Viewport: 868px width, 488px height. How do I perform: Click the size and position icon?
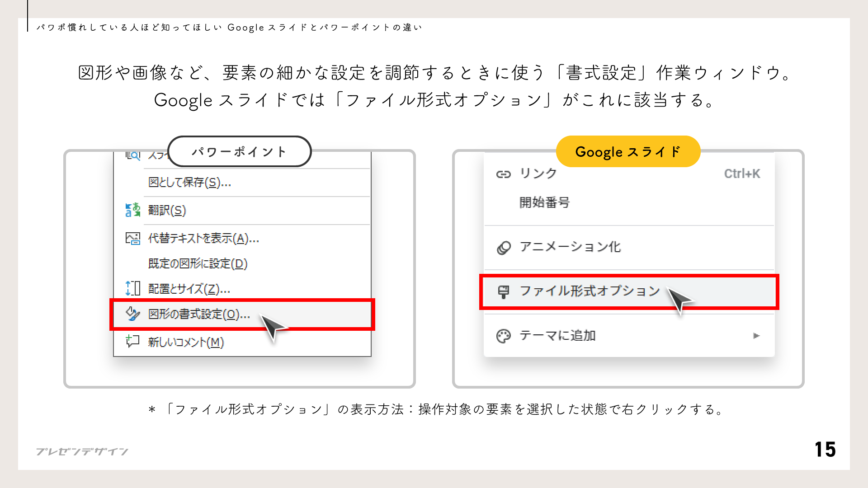(132, 288)
